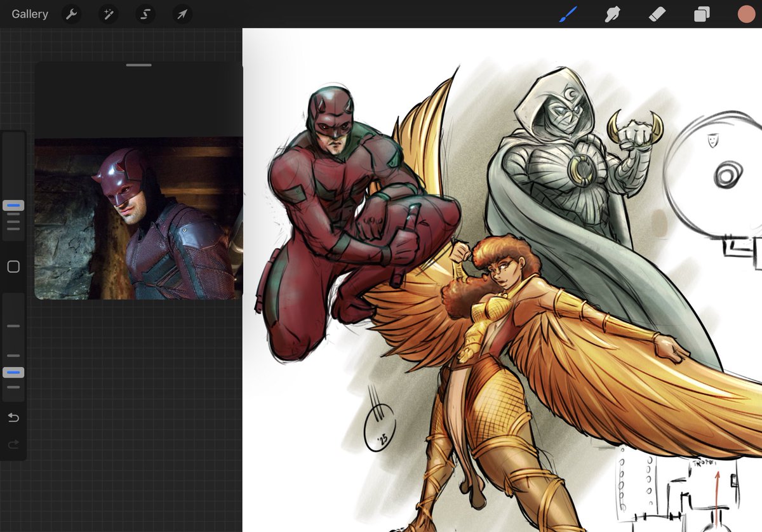Select the Eraser tool
Image resolution: width=762 pixels, height=532 pixels.
(x=657, y=14)
